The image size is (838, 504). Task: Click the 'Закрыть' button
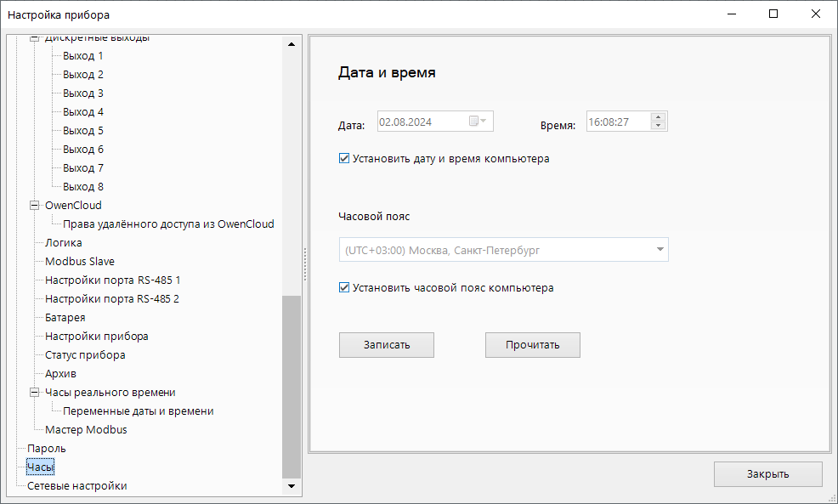click(767, 474)
